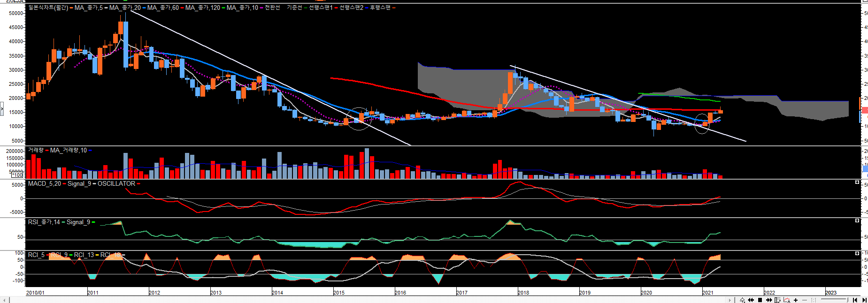Reset zoom with the 1:1 button

pos(814,300)
